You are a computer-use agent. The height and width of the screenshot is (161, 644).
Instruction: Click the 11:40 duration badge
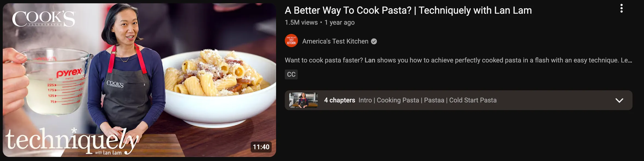pyautogui.click(x=261, y=147)
